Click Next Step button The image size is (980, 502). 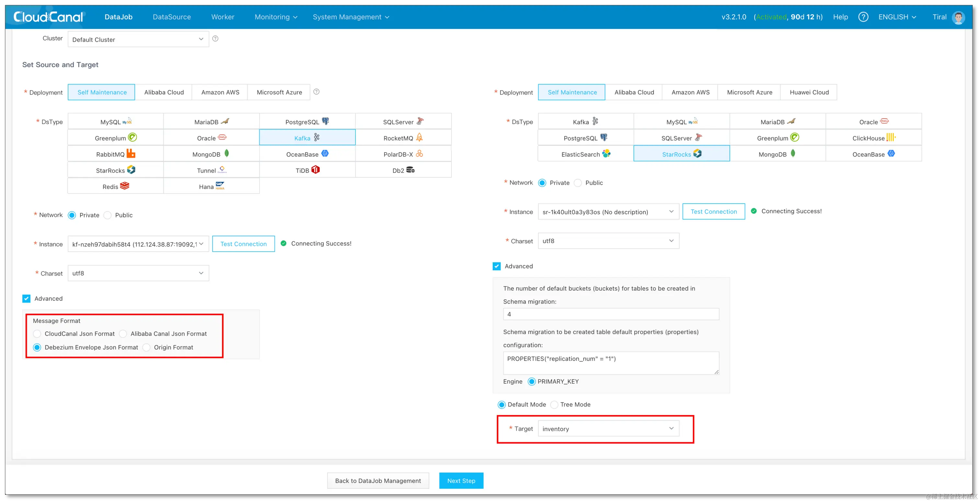pyautogui.click(x=461, y=481)
